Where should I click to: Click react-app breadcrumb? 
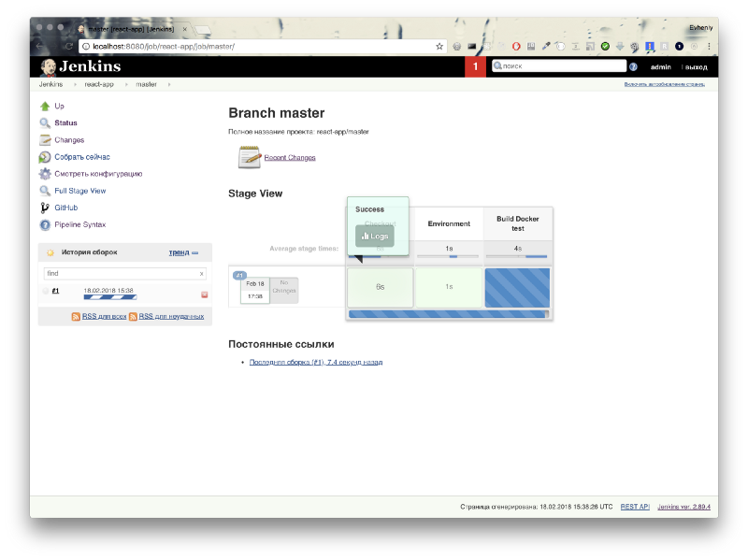tap(99, 84)
